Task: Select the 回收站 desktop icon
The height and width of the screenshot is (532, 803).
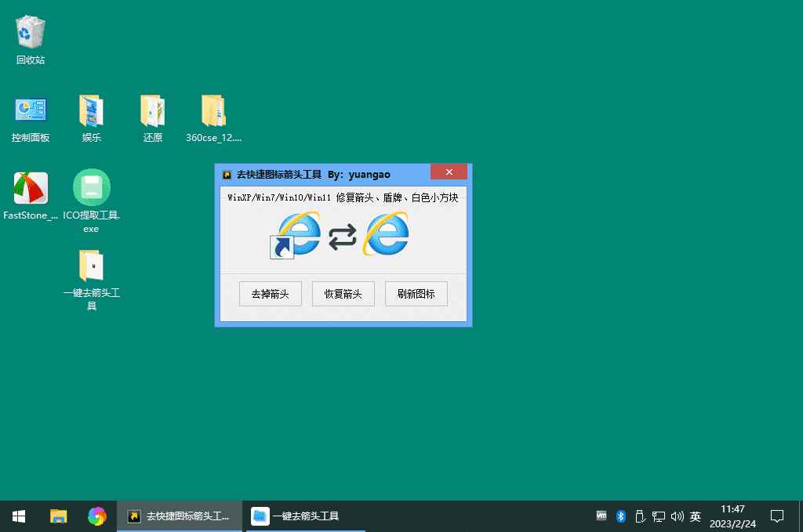Action: [31, 40]
